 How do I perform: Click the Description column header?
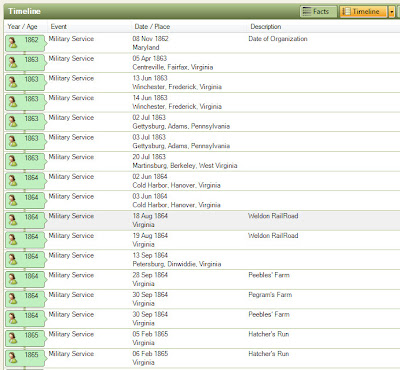[x=266, y=27]
